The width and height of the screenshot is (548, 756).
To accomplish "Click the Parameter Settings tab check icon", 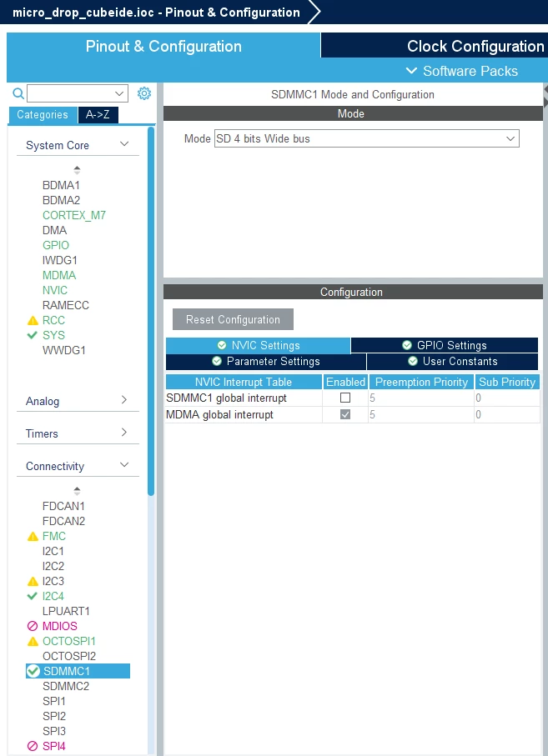I will pos(217,361).
